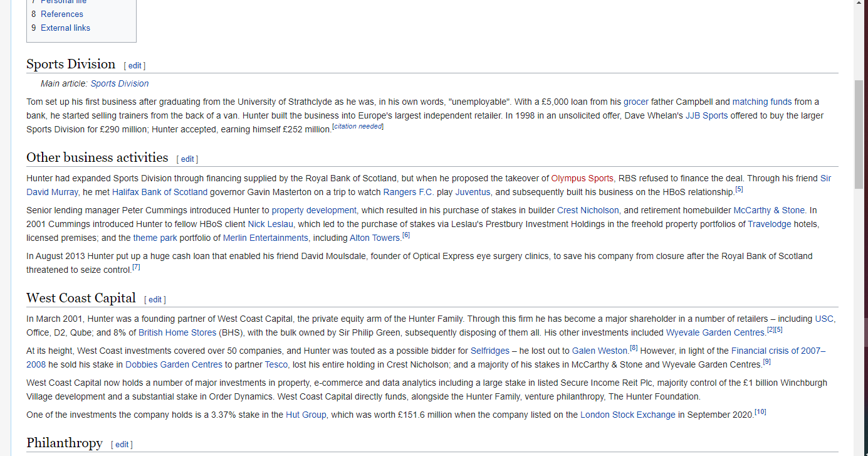This screenshot has height=456, width=868.
Task: Follow the London Stock Exchange link
Action: 628,415
